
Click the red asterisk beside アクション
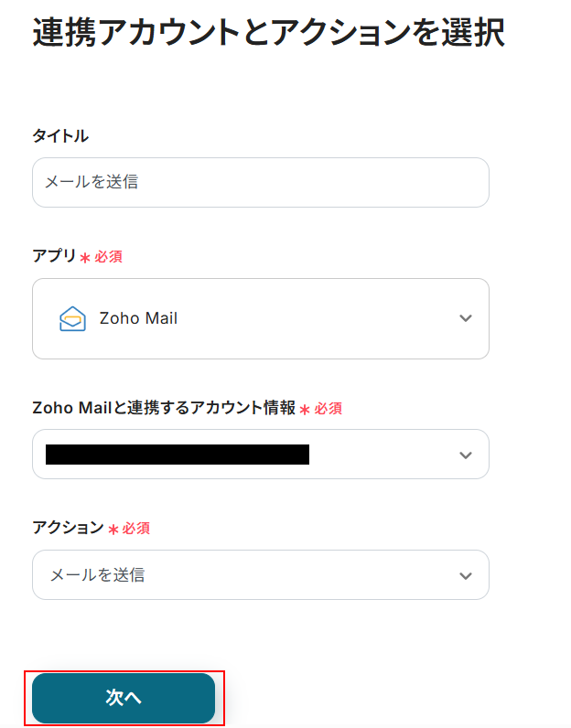[x=113, y=530]
